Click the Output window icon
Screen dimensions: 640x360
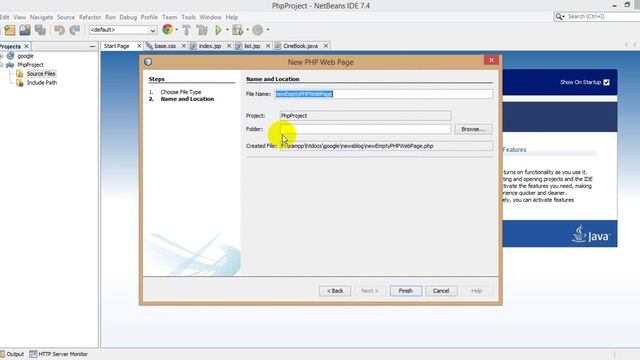[2, 354]
